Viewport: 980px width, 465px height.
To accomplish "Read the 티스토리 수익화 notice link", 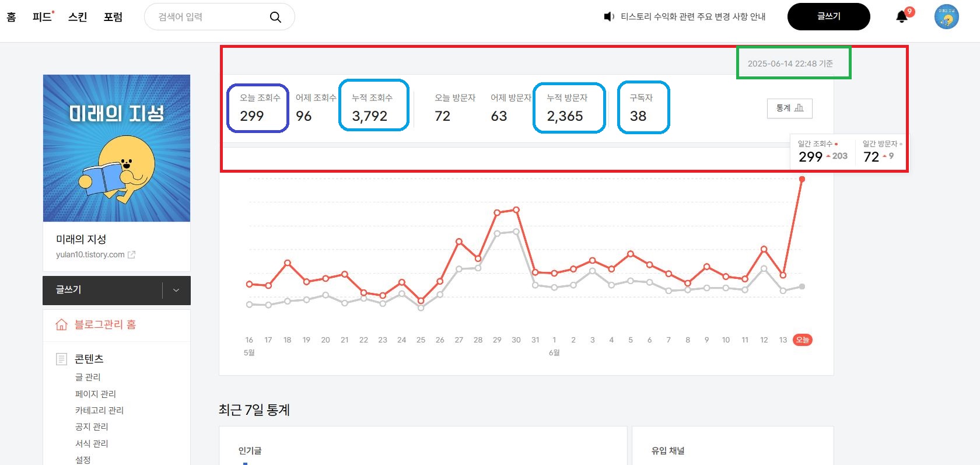I will click(x=693, y=17).
